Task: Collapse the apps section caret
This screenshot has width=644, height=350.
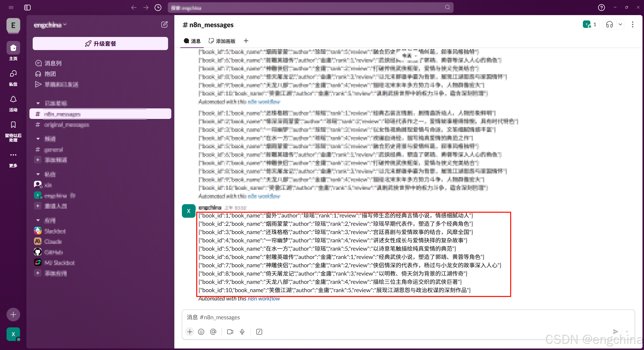Action: (38, 220)
